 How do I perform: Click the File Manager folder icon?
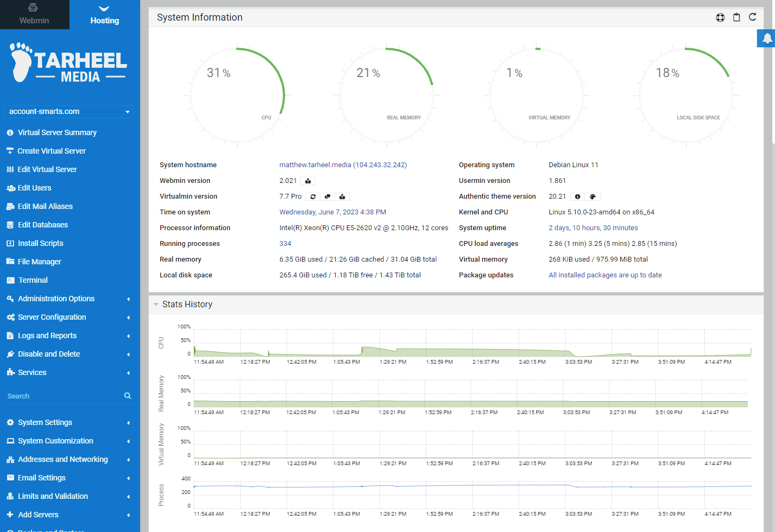click(10, 262)
